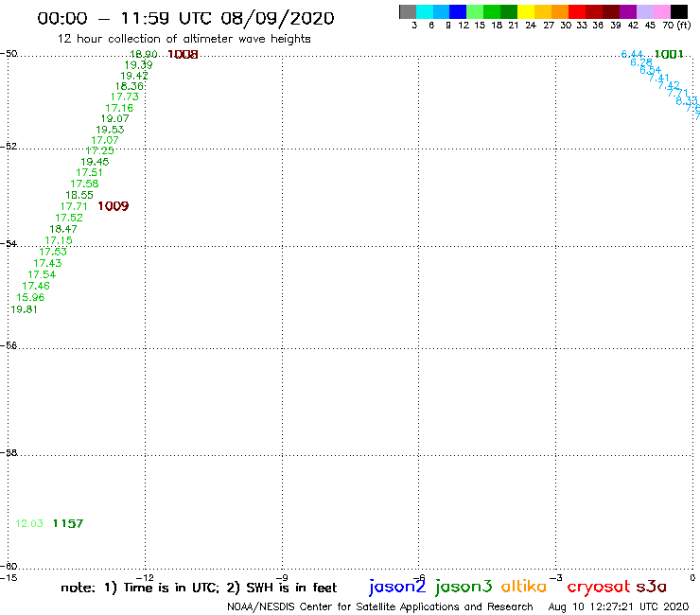Image resolution: width=700 pixels, height=615 pixels.
Task: Click the 'altika' satellite legend label
Action: 524,587
